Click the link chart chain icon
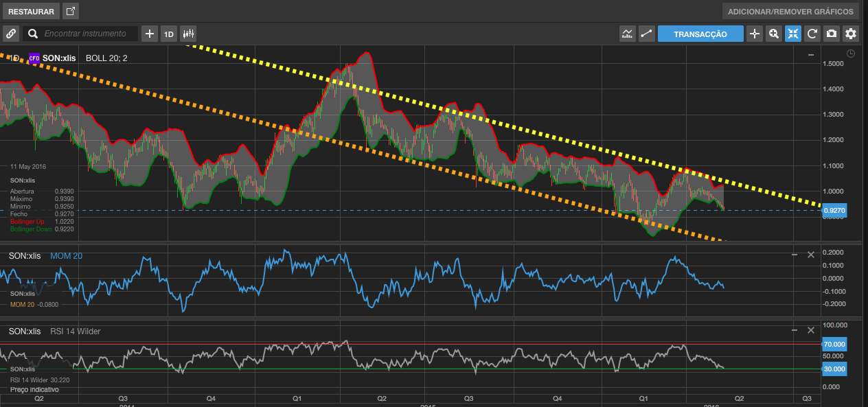Image resolution: width=868 pixels, height=407 pixels. 10,34
